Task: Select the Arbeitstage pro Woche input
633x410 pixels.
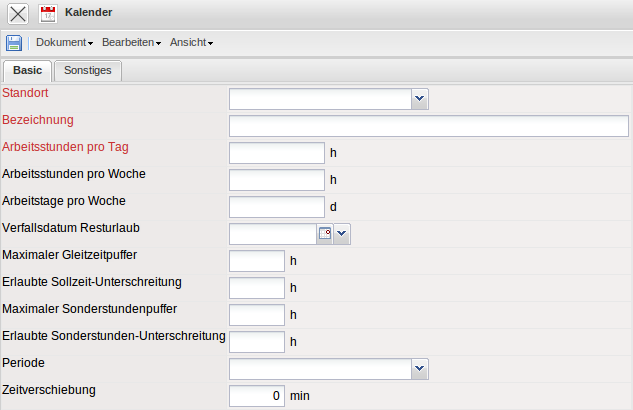Action: tap(276, 206)
